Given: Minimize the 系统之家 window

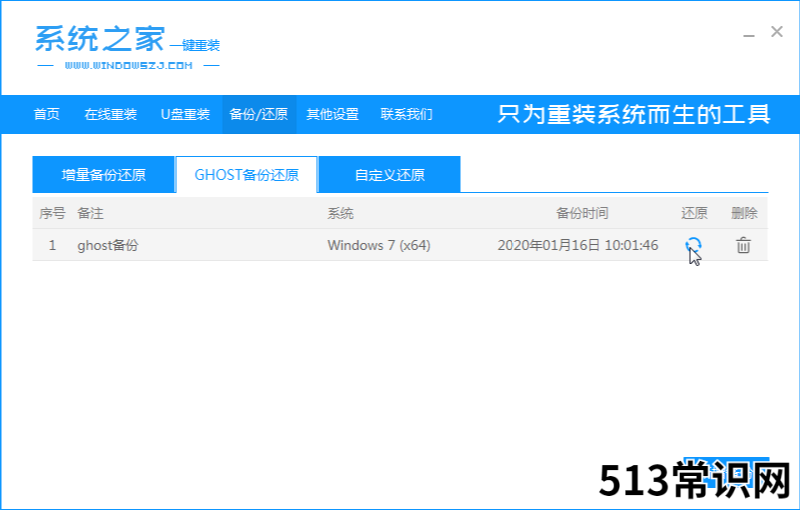Looking at the screenshot, I should [748, 34].
